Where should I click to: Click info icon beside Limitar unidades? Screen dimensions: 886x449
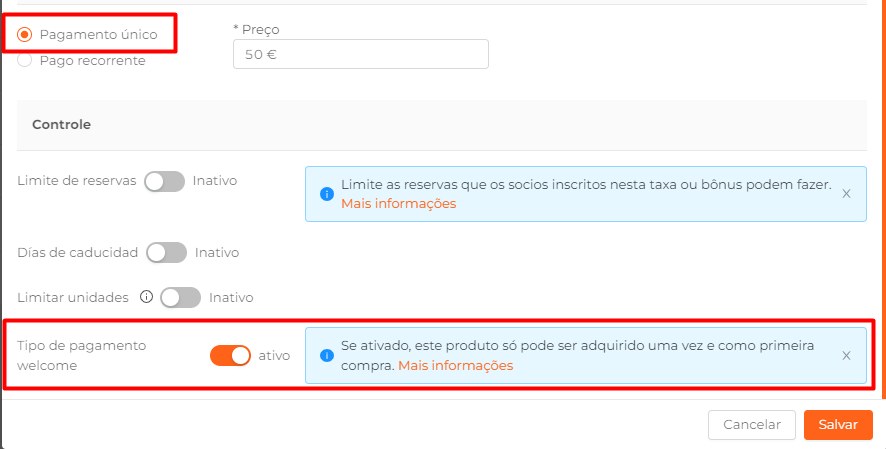[x=146, y=297]
